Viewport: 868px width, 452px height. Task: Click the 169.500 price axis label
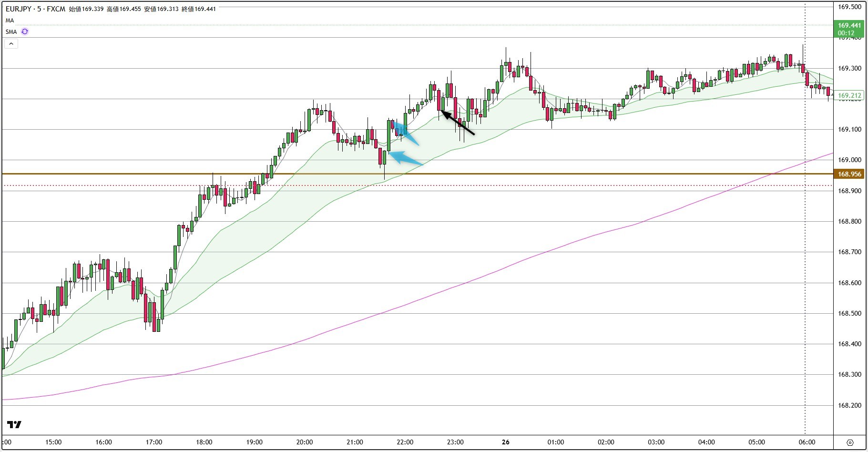click(x=849, y=7)
